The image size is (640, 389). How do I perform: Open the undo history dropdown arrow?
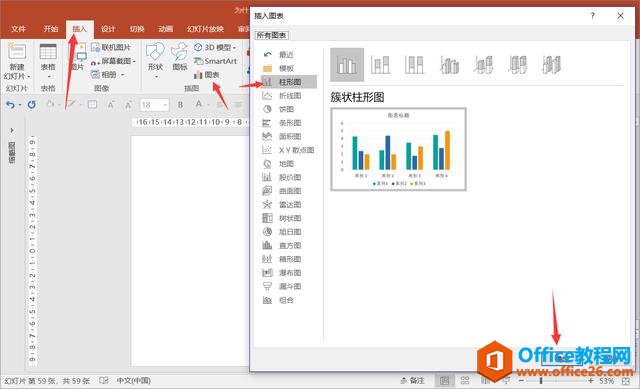point(20,105)
